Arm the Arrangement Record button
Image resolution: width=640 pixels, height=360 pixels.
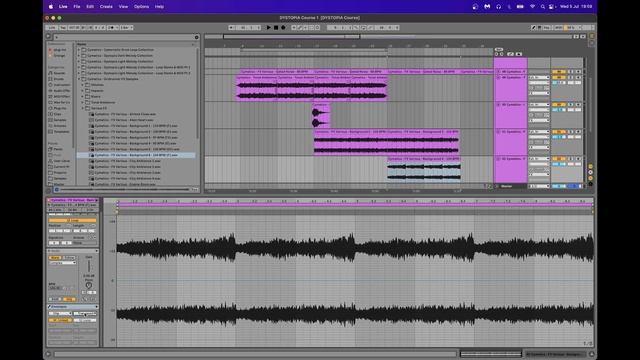283,27
